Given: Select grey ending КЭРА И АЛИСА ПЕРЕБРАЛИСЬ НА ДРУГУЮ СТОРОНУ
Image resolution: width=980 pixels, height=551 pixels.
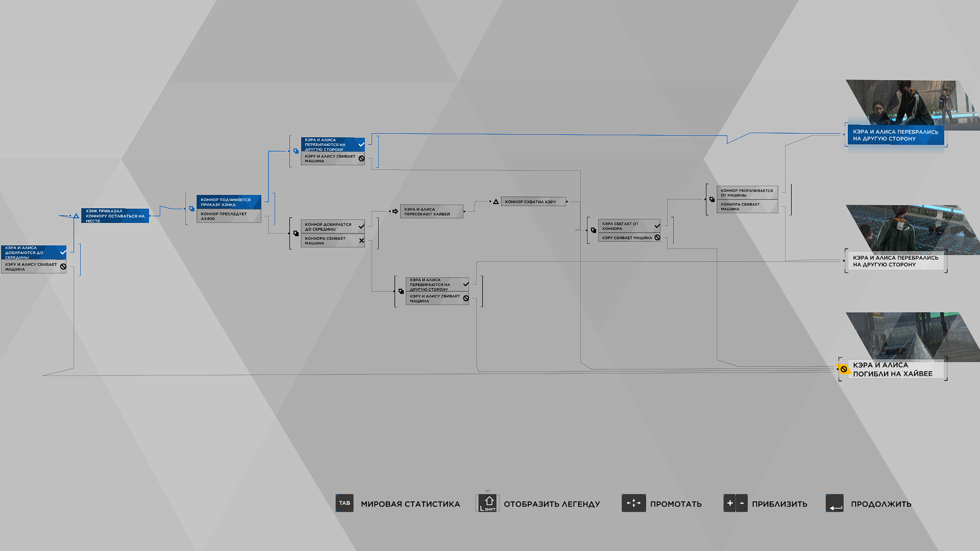Looking at the screenshot, I should (x=896, y=261).
